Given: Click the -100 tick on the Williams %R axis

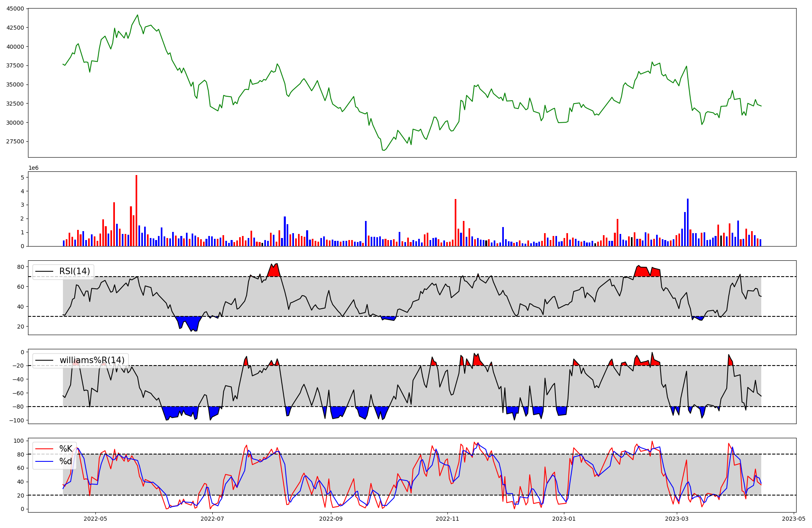Looking at the screenshot, I should point(17,420).
